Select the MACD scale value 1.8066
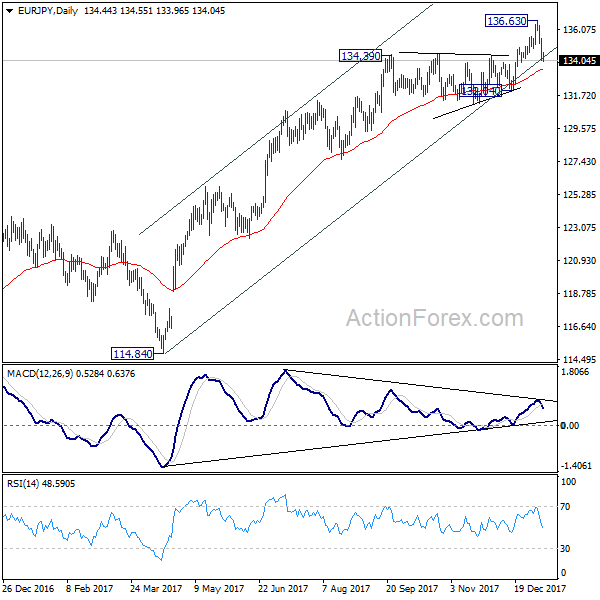 pos(575,372)
